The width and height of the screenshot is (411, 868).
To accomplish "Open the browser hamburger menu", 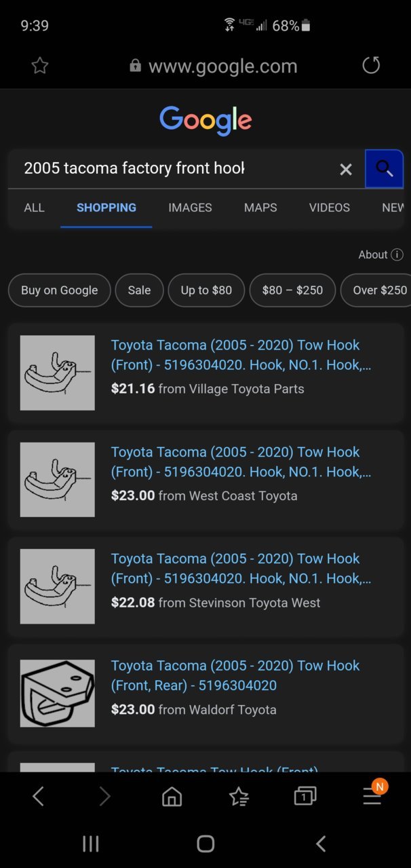I will pyautogui.click(x=372, y=796).
